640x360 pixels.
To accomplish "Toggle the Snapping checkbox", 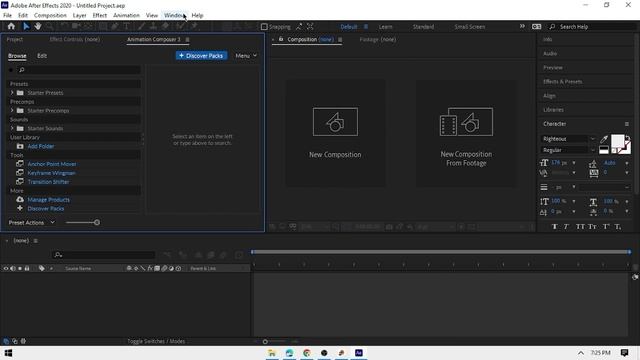I will pyautogui.click(x=264, y=27).
